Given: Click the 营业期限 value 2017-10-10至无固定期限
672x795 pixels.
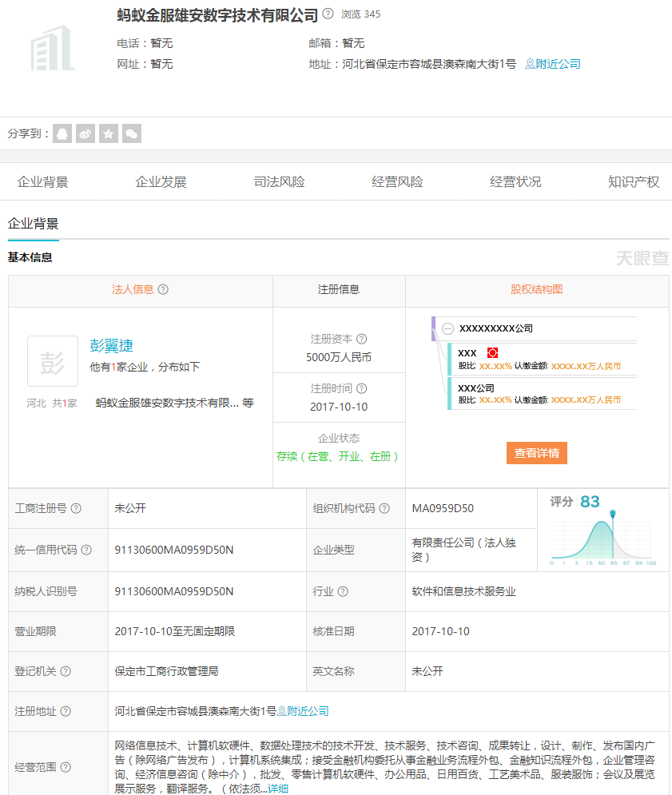Looking at the screenshot, I should click(174, 631).
